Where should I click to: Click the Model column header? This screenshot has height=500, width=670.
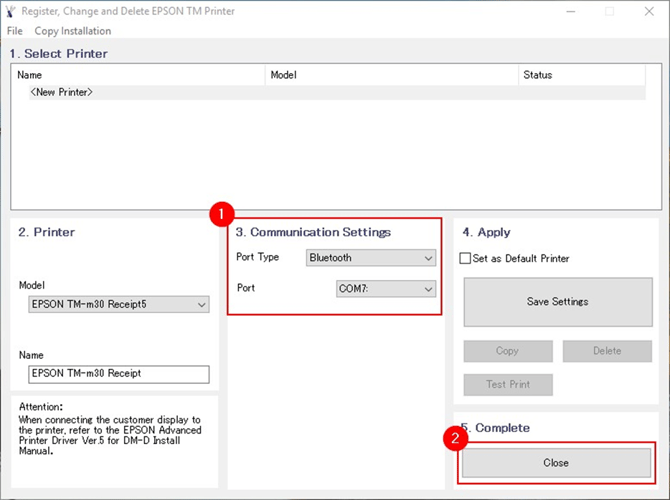[392, 75]
